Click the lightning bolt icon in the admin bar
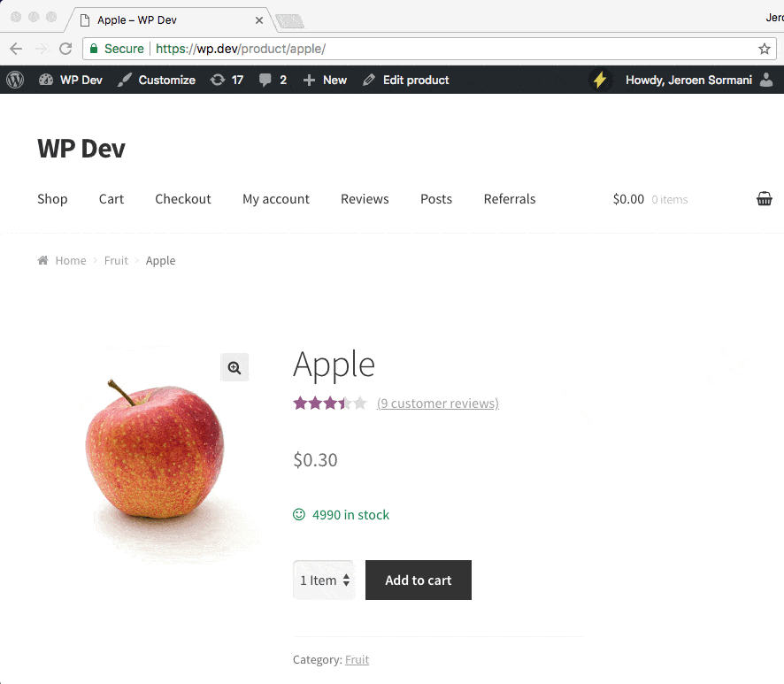784x684 pixels. point(600,80)
